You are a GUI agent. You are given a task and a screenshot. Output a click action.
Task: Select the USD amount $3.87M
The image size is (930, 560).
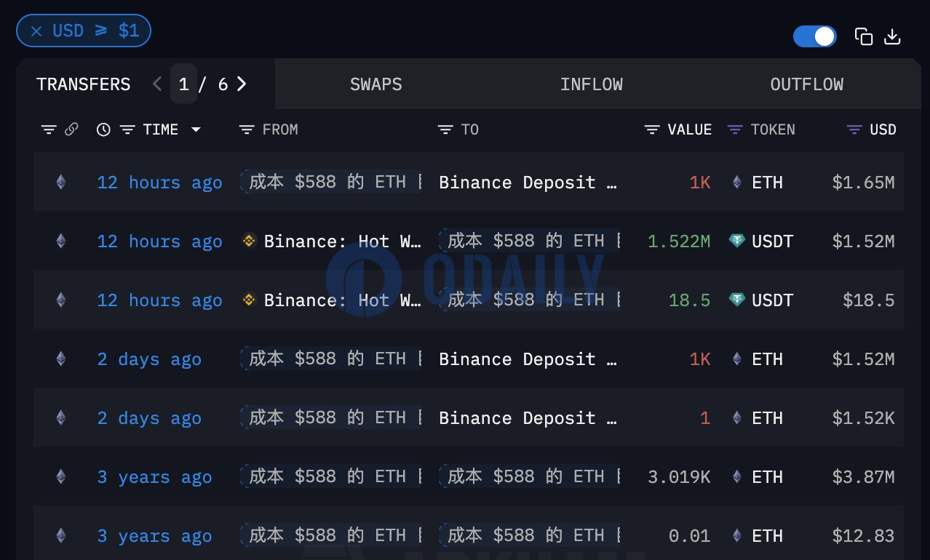[x=863, y=476]
